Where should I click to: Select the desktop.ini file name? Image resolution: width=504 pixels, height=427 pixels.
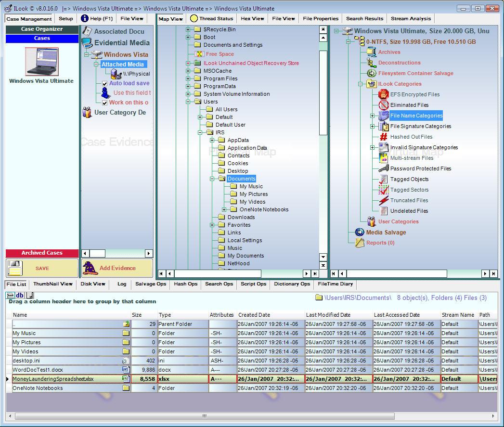(26, 361)
